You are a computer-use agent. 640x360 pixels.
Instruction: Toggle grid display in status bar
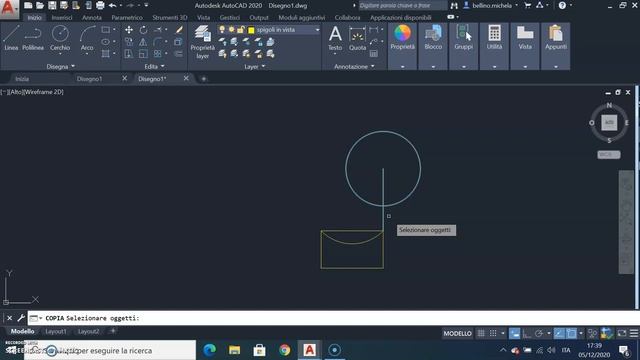coord(481,333)
